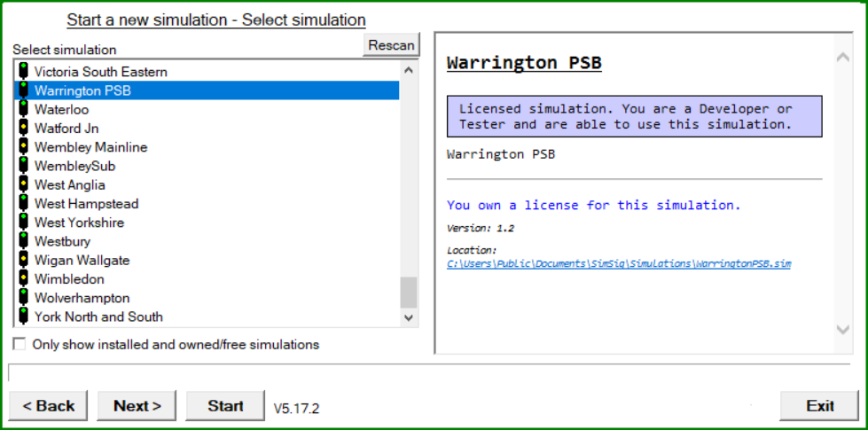
Task: Click the 'You own a license' text
Action: [593, 205]
